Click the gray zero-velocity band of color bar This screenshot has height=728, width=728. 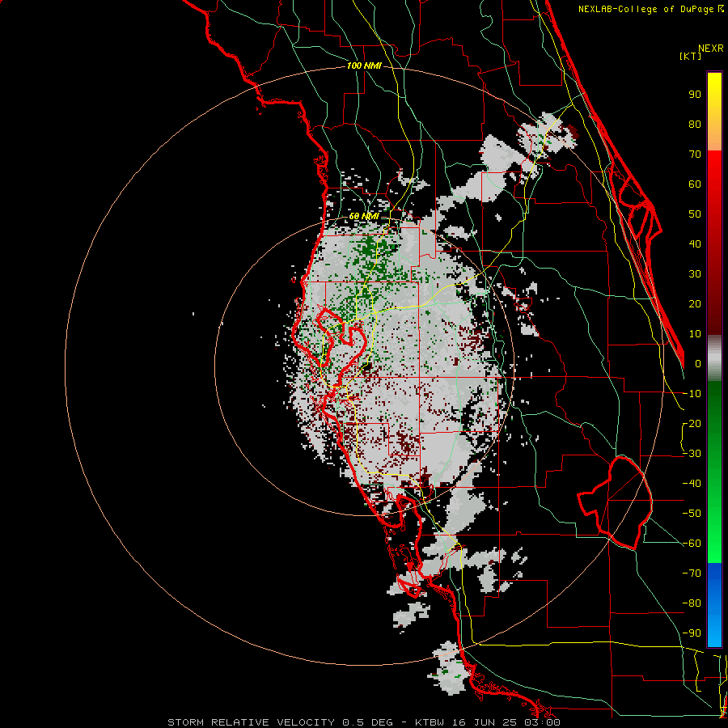[714, 358]
